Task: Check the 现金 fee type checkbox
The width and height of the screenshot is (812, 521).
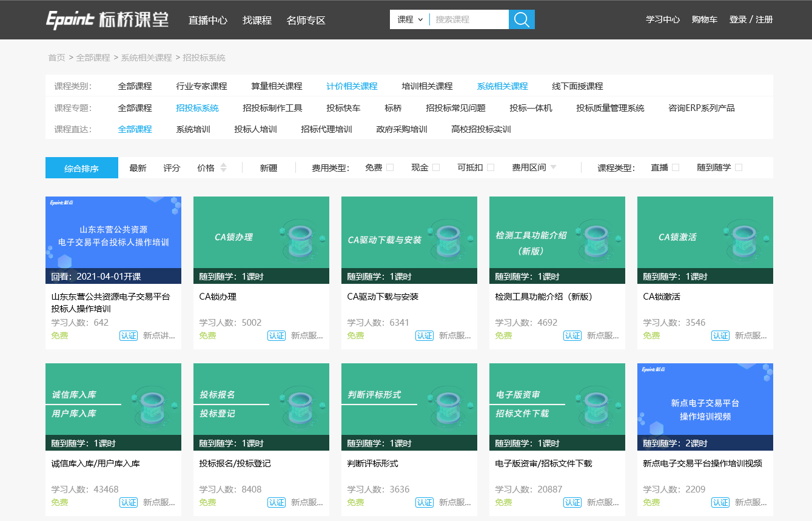Action: point(436,167)
